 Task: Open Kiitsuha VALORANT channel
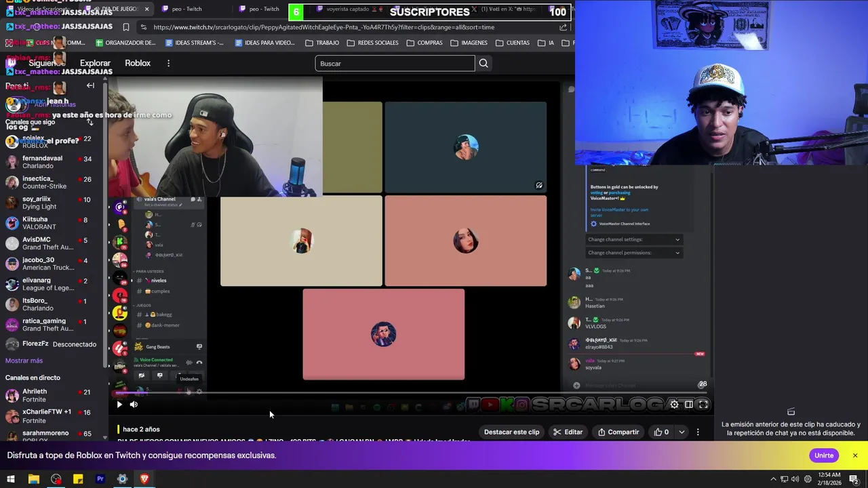(51, 223)
